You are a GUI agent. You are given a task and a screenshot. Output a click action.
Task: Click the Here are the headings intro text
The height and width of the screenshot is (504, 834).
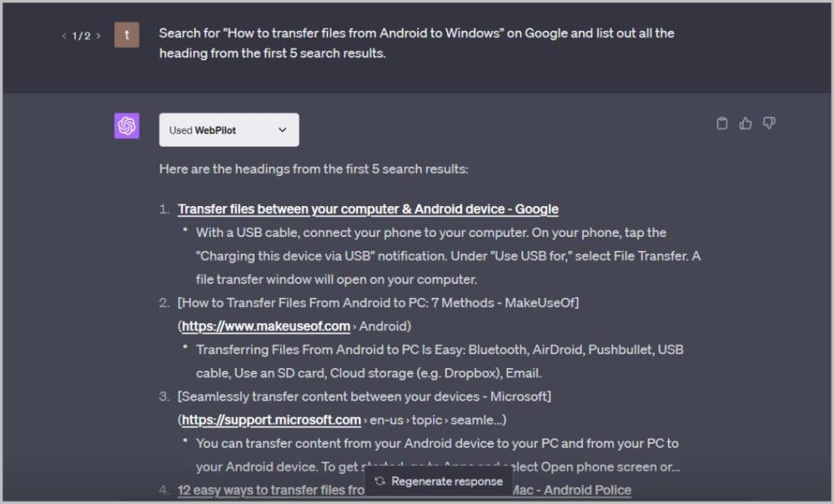[x=314, y=169]
